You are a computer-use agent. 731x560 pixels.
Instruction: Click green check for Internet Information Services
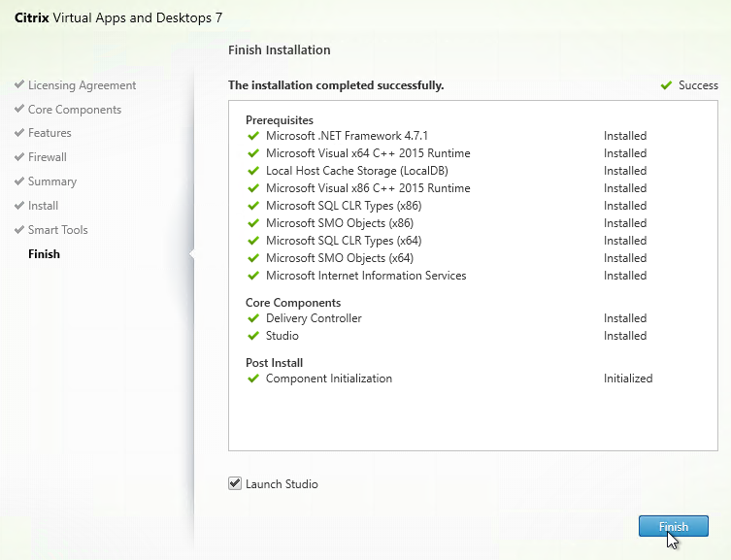pos(253,276)
